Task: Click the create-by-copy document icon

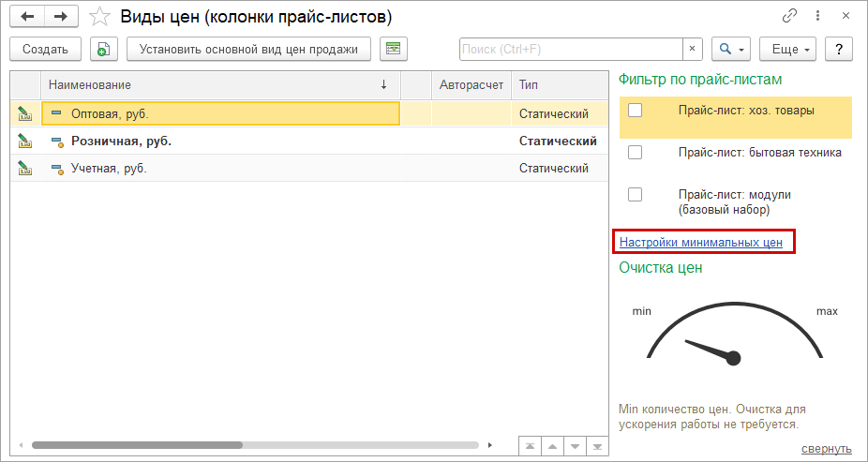Action: coord(104,49)
